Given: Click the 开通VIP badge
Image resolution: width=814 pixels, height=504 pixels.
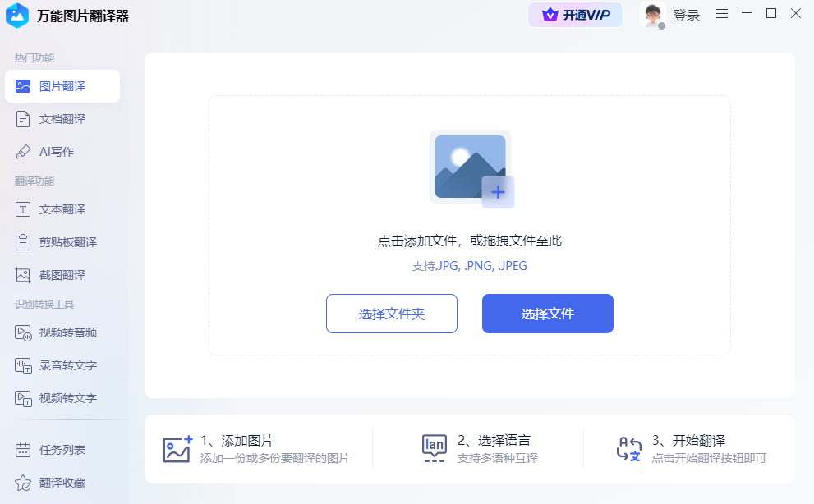Looking at the screenshot, I should [575, 15].
